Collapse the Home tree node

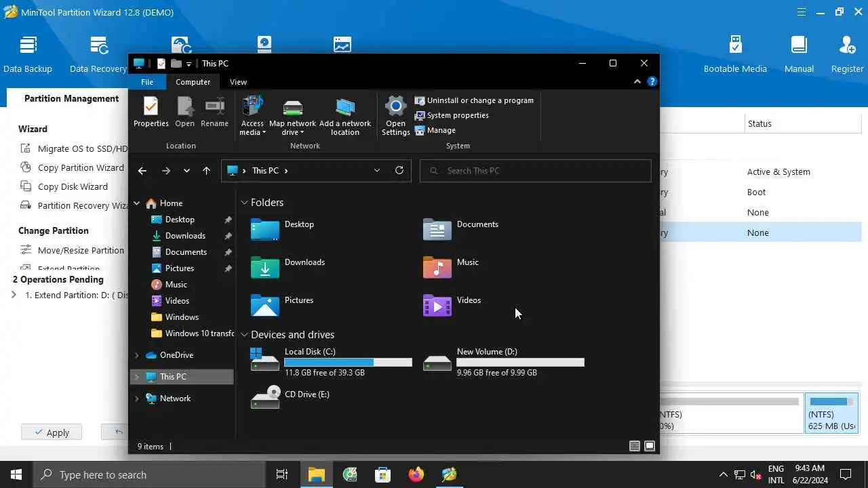[137, 203]
